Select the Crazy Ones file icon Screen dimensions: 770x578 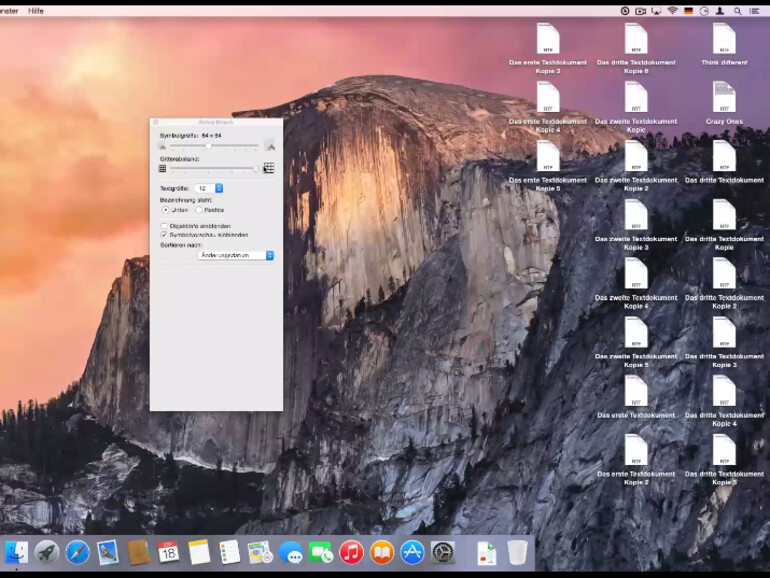tap(724, 97)
